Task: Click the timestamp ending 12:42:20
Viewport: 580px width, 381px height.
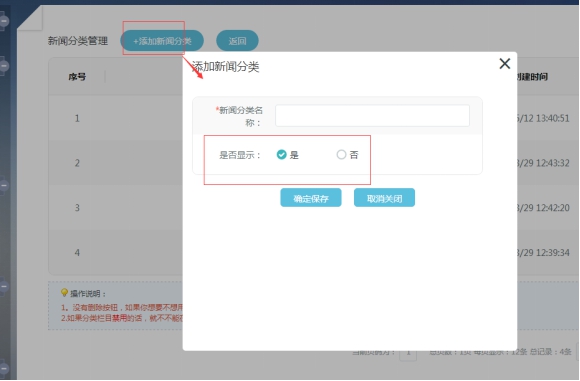Action: 543,208
